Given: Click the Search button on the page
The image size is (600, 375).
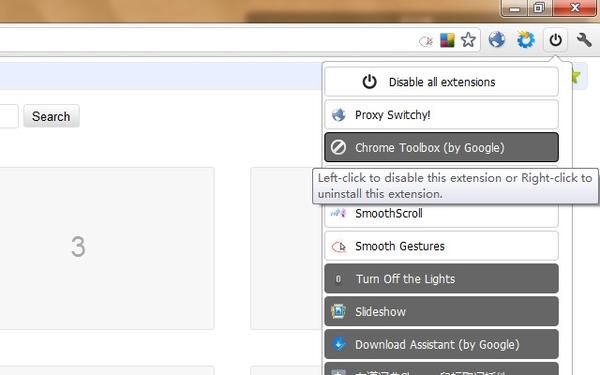Looking at the screenshot, I should [51, 116].
